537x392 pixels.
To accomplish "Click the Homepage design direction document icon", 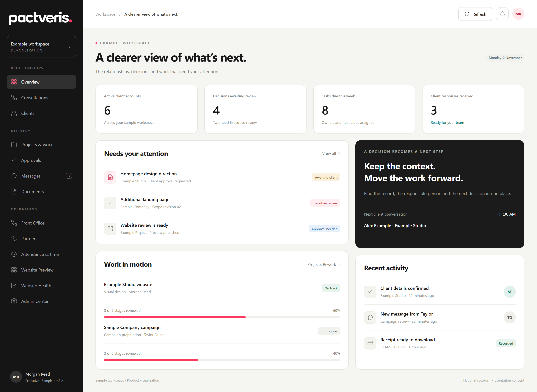I will click(x=110, y=177).
